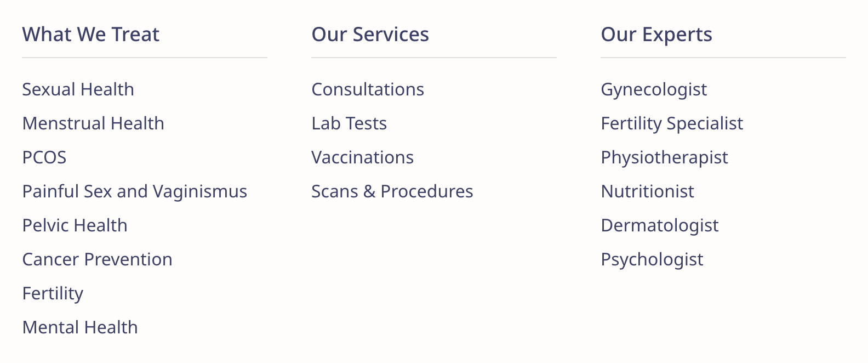Viewport: 868px width, 363px height.
Task: View the Vaccinations service
Action: (x=363, y=157)
